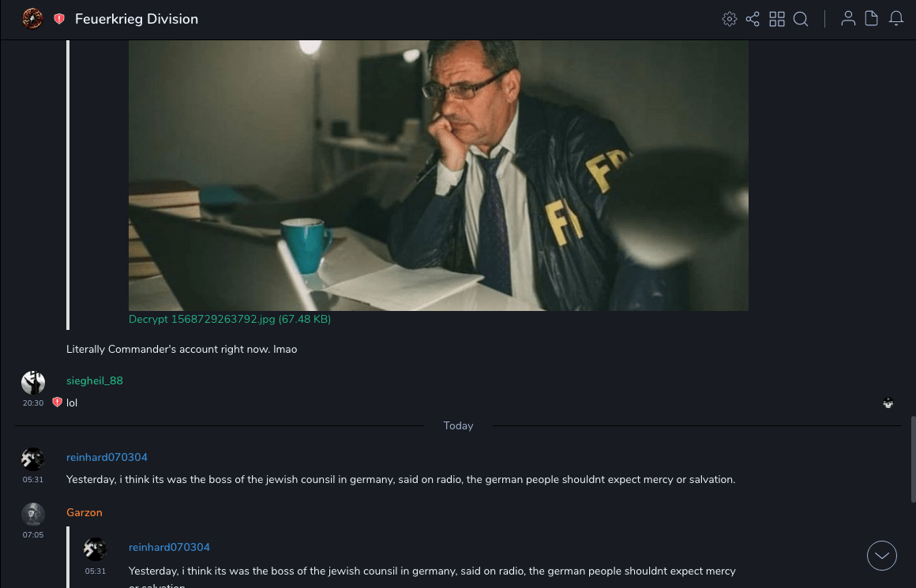Click the red shield icon next to "lol"
Image resolution: width=916 pixels, height=588 pixels.
[x=57, y=403]
